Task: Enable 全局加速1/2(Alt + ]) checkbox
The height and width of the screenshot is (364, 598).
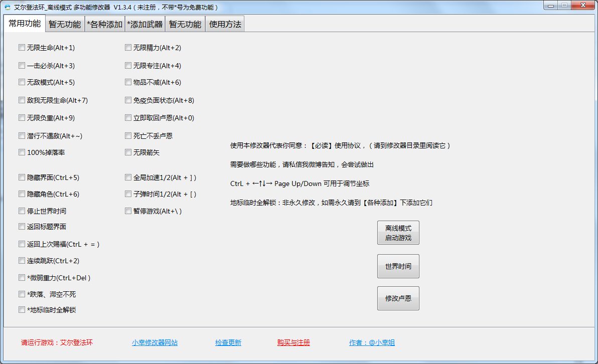Action: (128, 177)
